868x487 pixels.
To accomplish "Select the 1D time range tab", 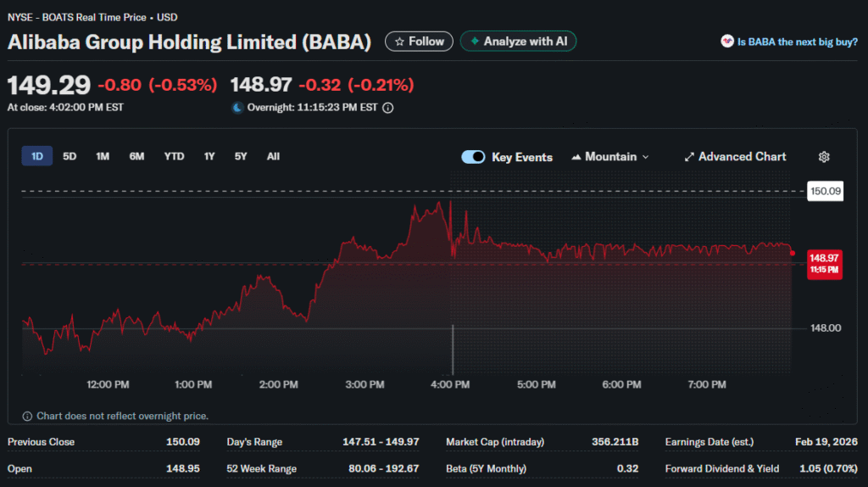I will coord(37,156).
